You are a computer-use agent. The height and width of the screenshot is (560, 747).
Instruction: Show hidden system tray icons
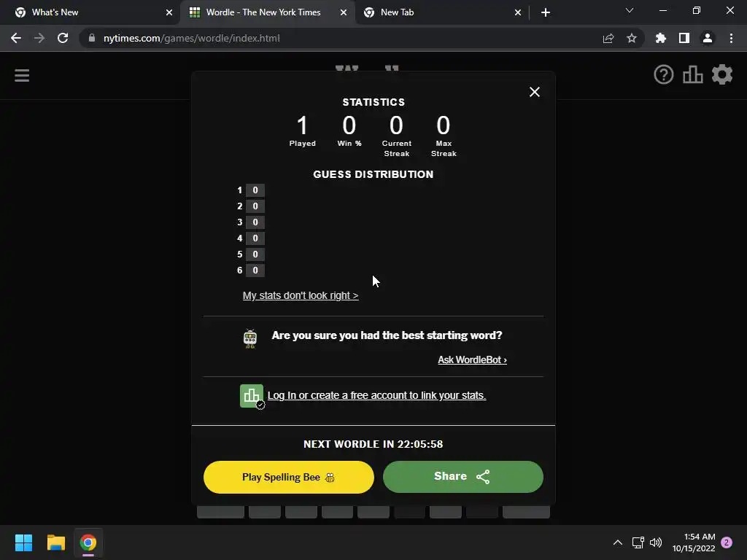pyautogui.click(x=618, y=542)
